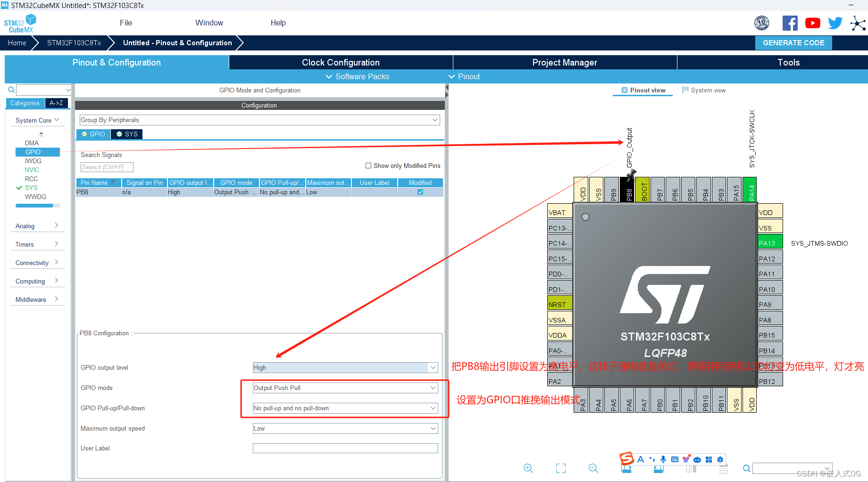This screenshot has height=482, width=868.
Task: Expand the Connectivity category
Action: 37,263
